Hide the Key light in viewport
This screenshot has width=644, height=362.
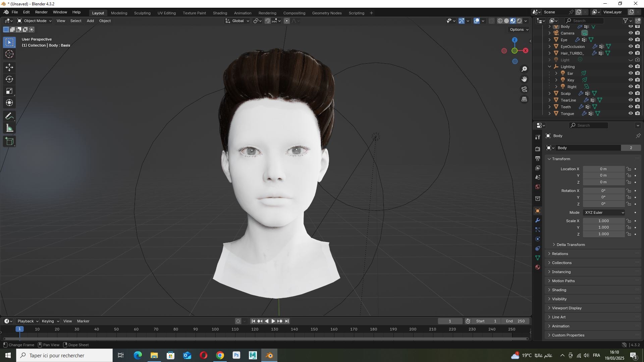click(x=631, y=80)
